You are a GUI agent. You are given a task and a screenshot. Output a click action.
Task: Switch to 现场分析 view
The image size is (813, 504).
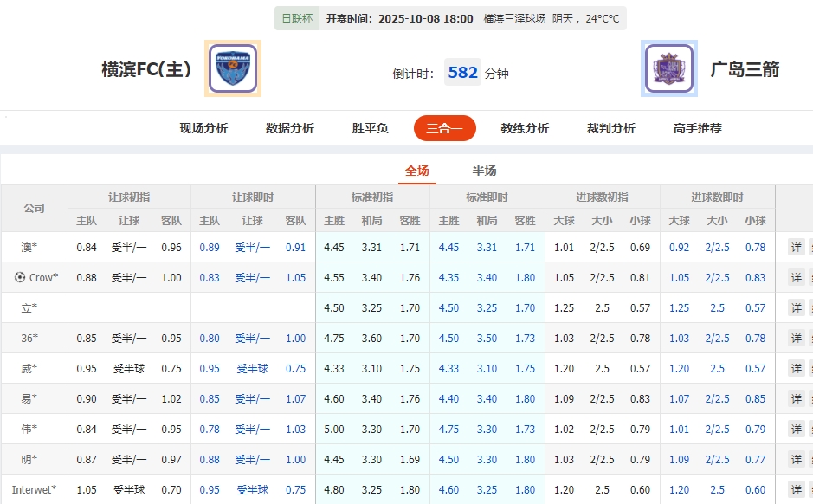point(202,127)
